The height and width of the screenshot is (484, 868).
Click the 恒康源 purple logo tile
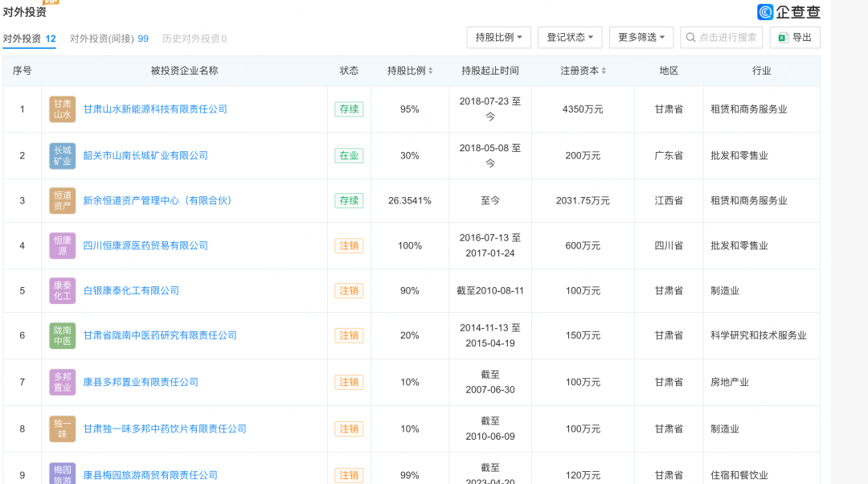tap(62, 246)
